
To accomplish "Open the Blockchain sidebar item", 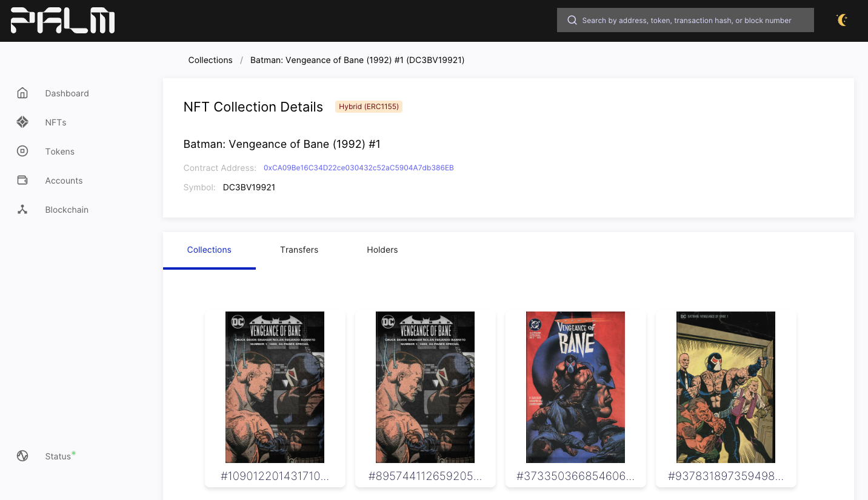I will (67, 210).
